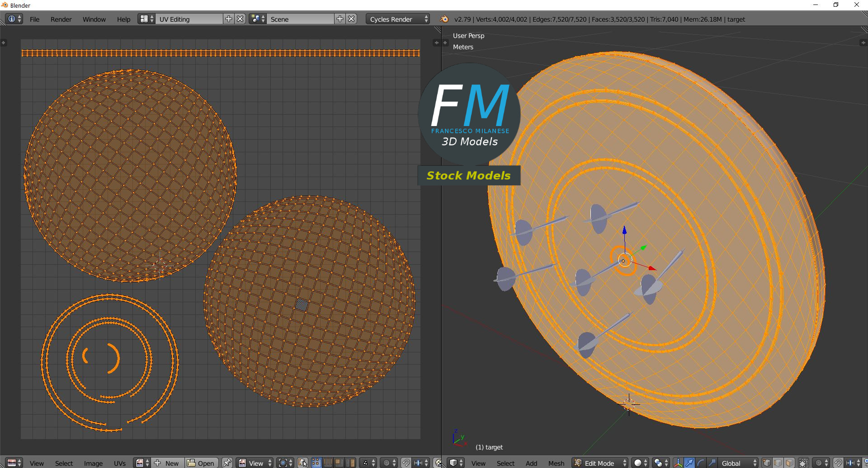Open the UV editor's editor type selector
868x468 pixels.
pos(14,463)
